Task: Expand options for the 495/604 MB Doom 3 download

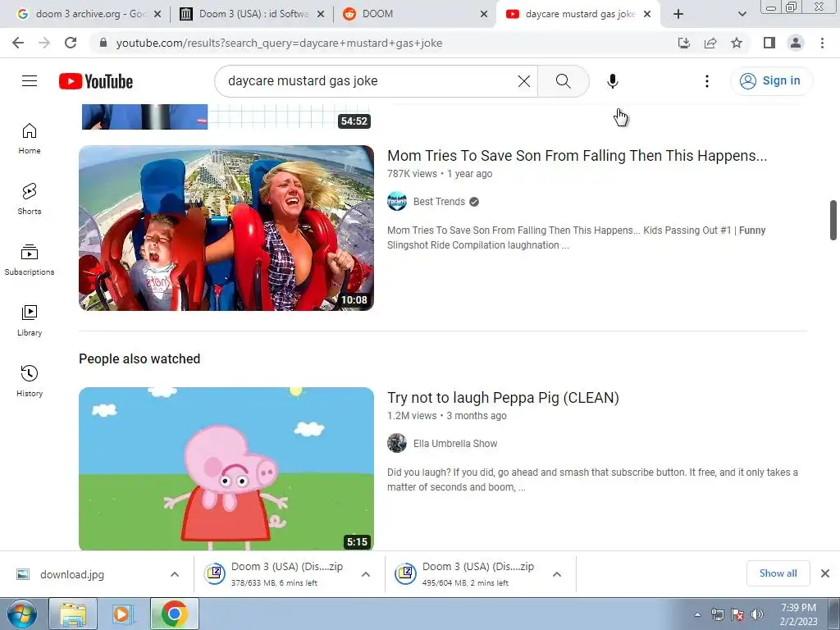Action: [x=557, y=574]
